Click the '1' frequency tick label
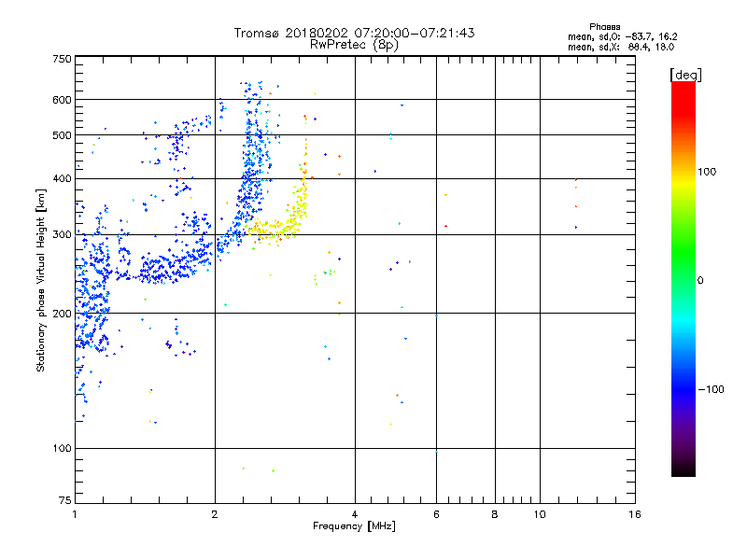Viewport: 747px width, 560px height. click(x=75, y=514)
